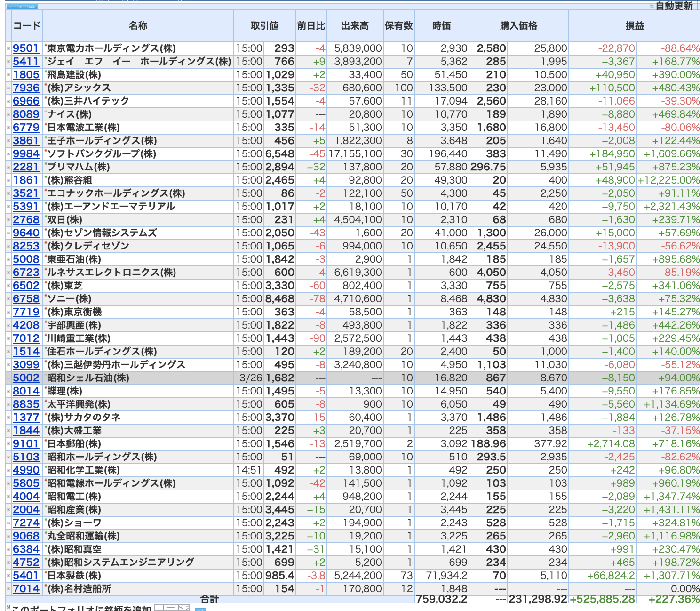The height and width of the screenshot is (611, 700).
Task: Click the 損益 column header
Action: click(635, 26)
